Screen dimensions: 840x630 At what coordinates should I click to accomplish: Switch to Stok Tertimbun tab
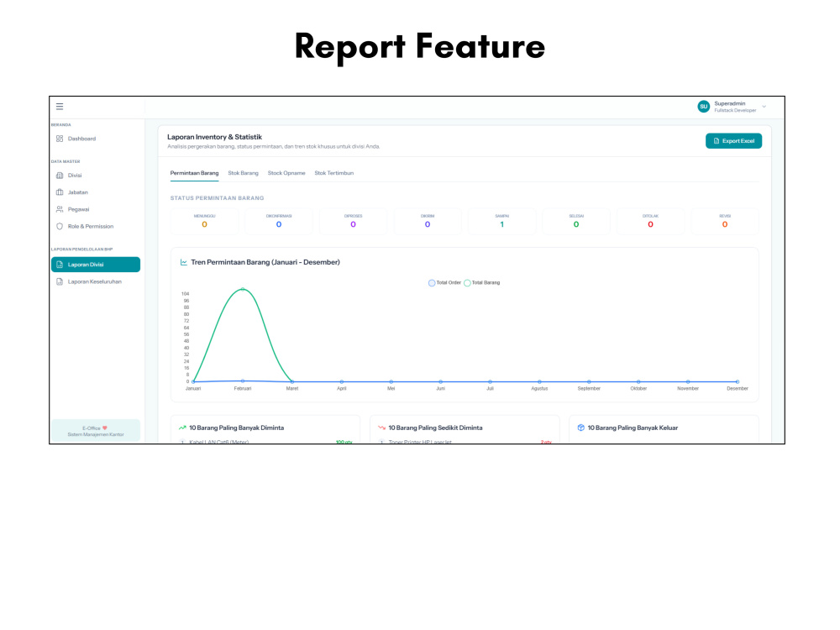333,173
